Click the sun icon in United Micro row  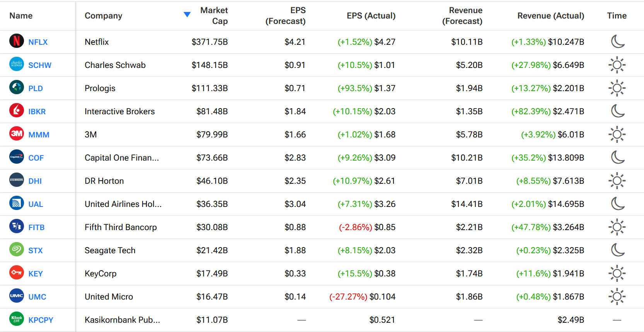click(x=617, y=296)
